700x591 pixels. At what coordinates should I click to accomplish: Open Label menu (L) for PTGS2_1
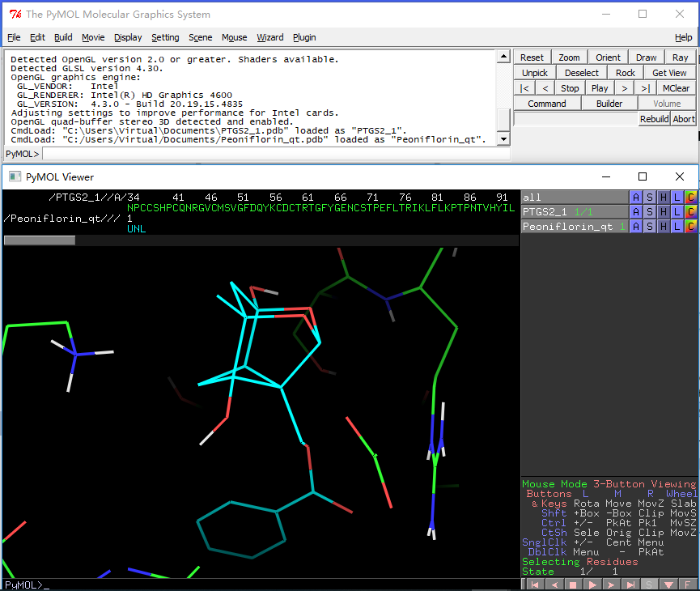(677, 212)
